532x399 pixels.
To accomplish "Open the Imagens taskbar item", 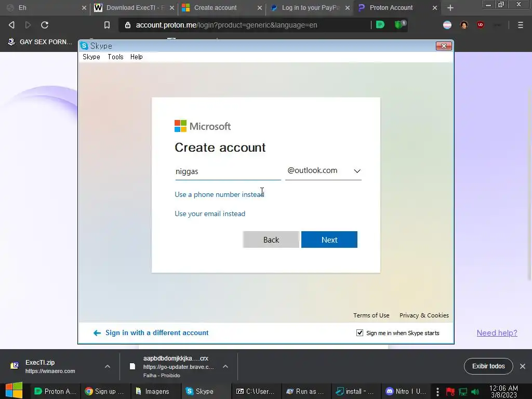I will pyautogui.click(x=155, y=392).
